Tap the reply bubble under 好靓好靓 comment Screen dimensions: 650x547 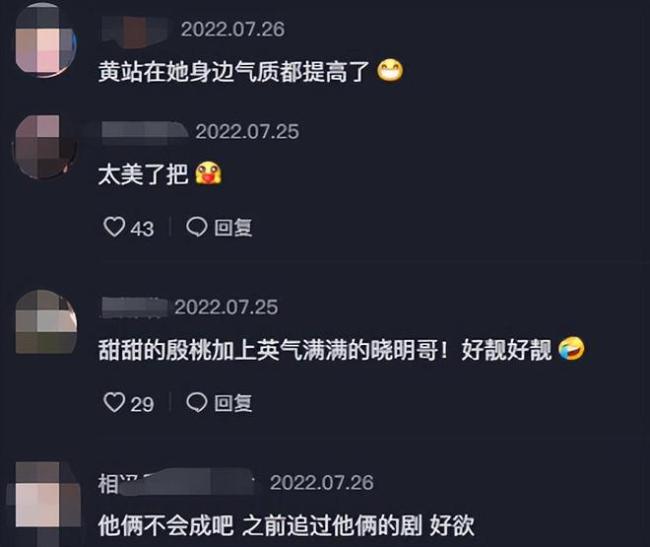tap(196, 402)
